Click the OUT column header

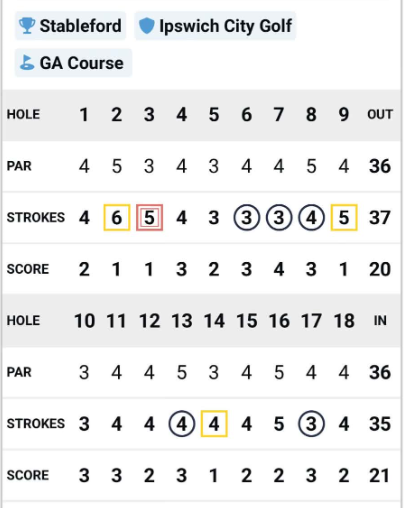[380, 114]
